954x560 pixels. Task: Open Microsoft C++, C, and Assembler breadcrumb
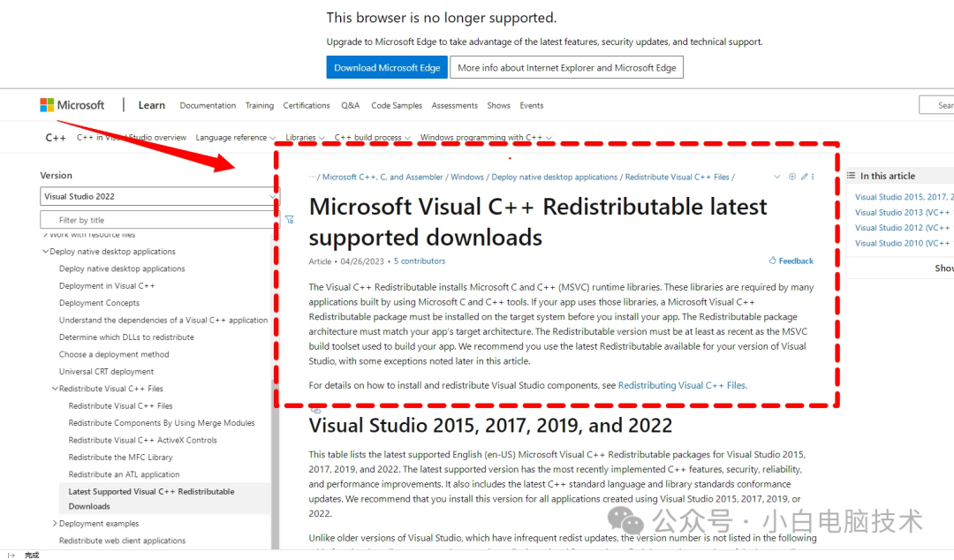[382, 178]
